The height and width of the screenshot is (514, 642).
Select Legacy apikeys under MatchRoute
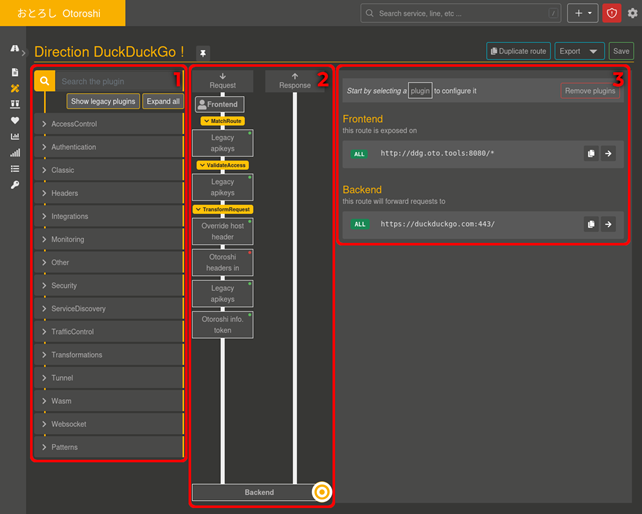[223, 143]
